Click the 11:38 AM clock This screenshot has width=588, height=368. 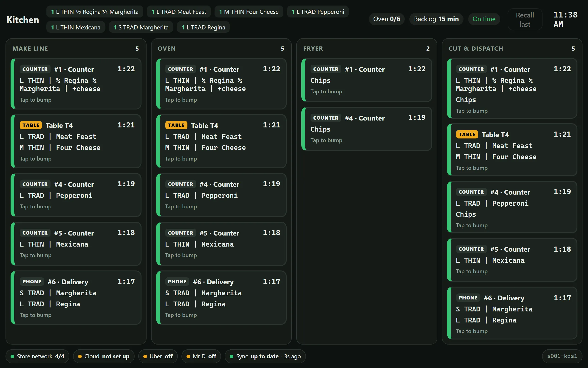(565, 20)
